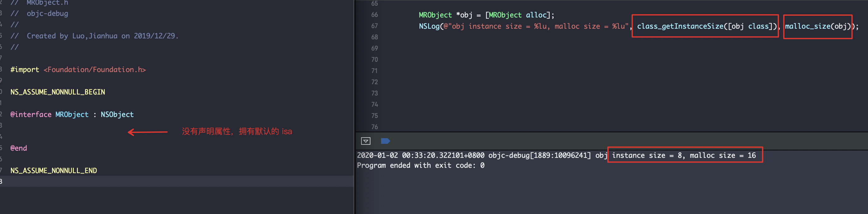Click malloc_size(obj) call
The width and height of the screenshot is (868, 214).
coord(818,26)
